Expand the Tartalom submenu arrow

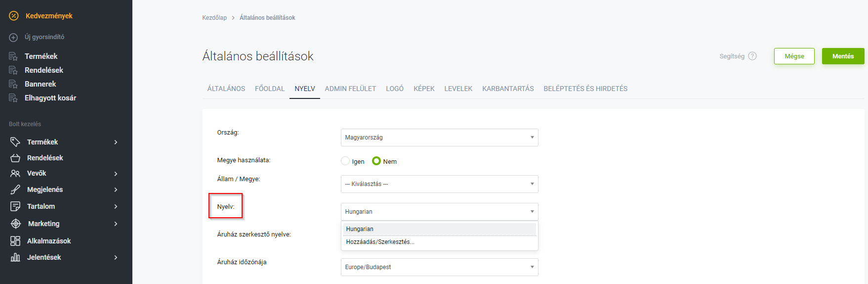pyautogui.click(x=116, y=206)
